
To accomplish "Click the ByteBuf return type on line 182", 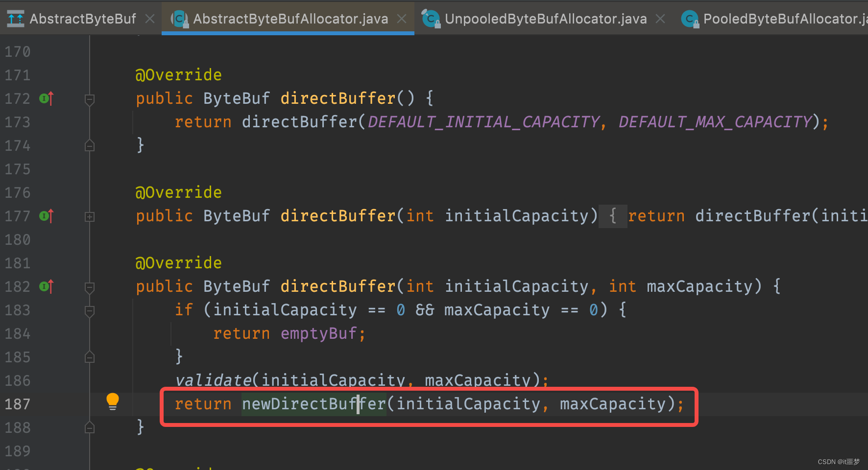I will (237, 286).
